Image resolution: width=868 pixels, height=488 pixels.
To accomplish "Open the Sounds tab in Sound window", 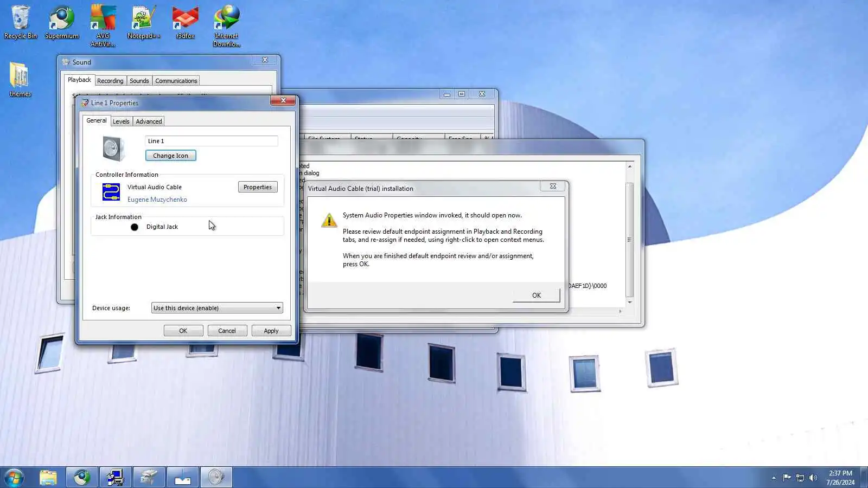I will [139, 81].
